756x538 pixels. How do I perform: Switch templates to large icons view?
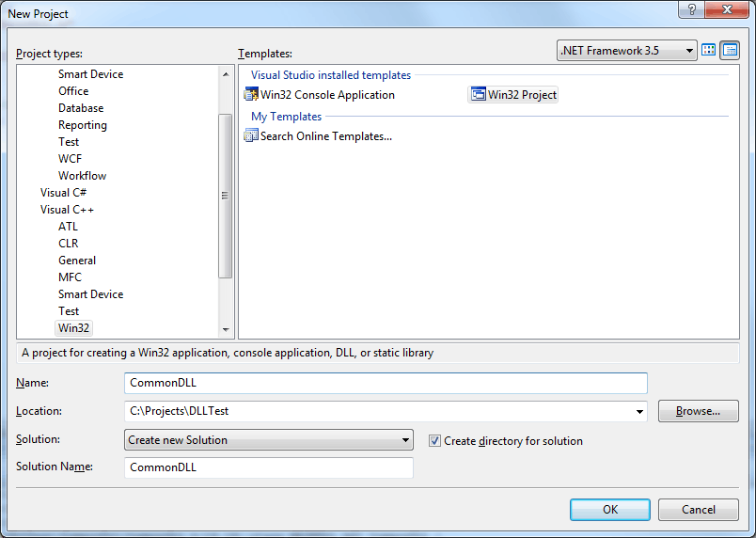click(708, 50)
